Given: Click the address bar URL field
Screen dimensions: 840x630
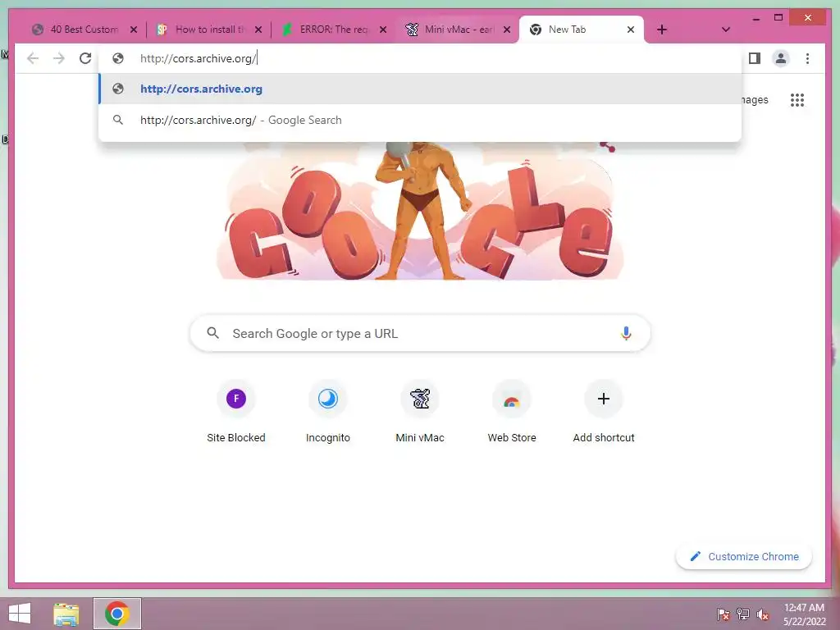Looking at the screenshot, I should [x=420, y=58].
